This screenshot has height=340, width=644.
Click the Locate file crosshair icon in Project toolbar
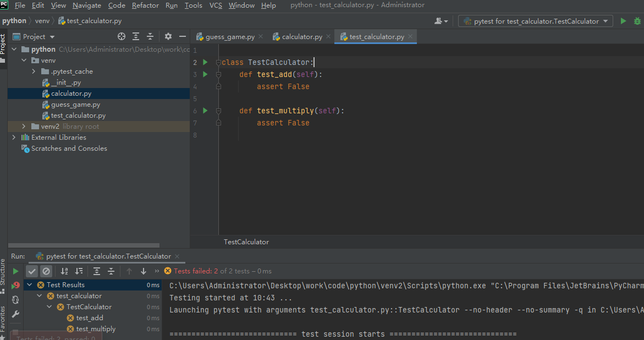pyautogui.click(x=121, y=36)
